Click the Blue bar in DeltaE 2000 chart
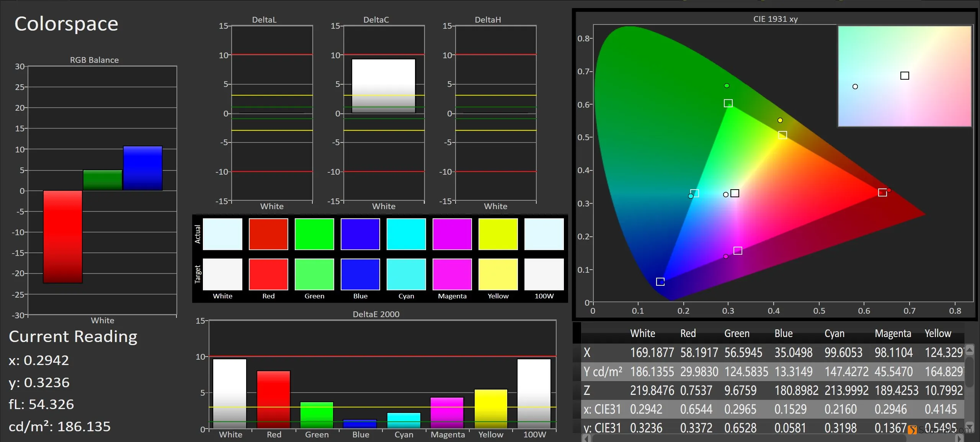The width and height of the screenshot is (980, 442). (x=360, y=424)
